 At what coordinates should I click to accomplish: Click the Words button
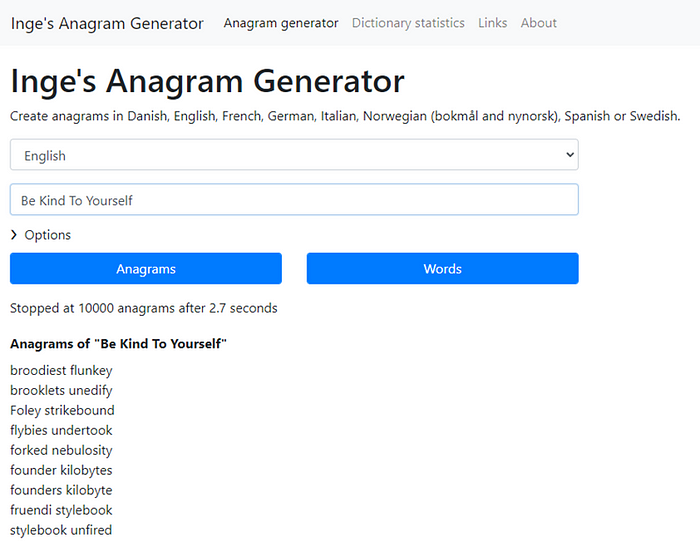(442, 269)
